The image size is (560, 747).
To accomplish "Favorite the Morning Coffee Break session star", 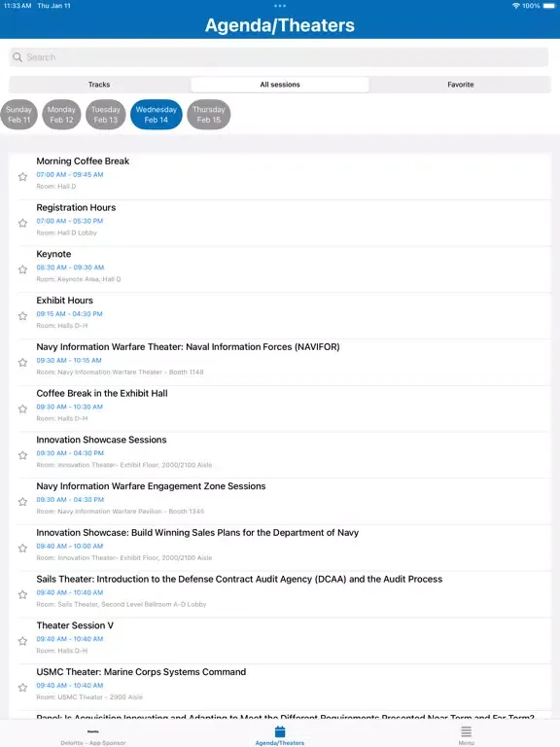I will [x=22, y=177].
